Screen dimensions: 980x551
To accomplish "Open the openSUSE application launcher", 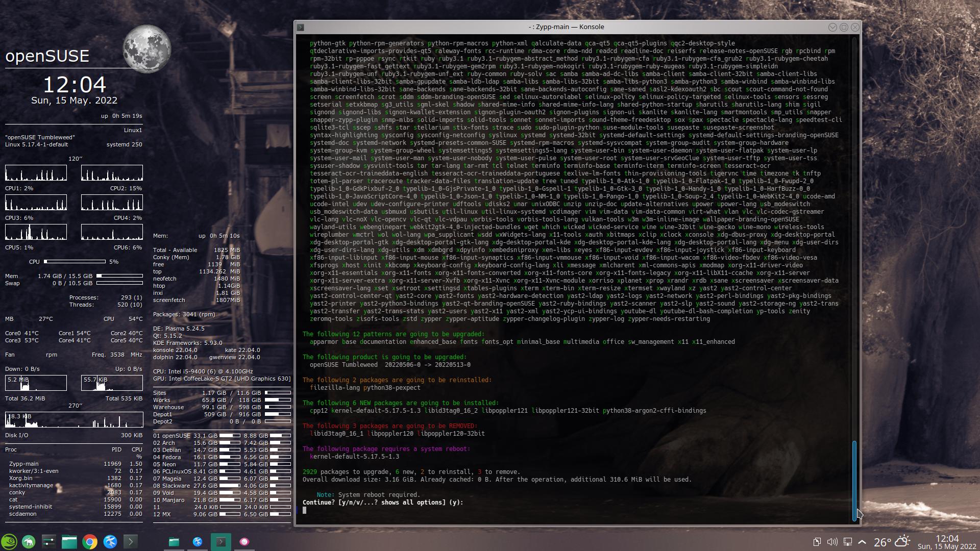I will point(9,541).
